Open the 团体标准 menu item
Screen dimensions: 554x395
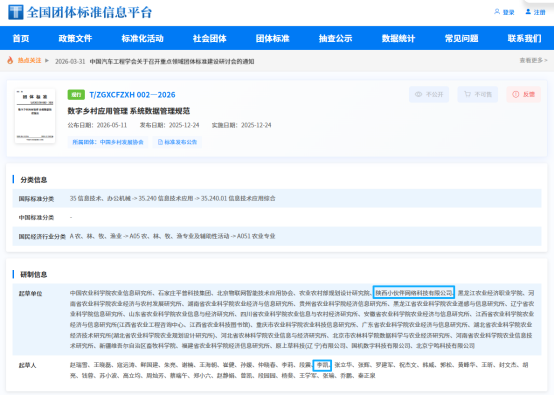tap(272, 38)
